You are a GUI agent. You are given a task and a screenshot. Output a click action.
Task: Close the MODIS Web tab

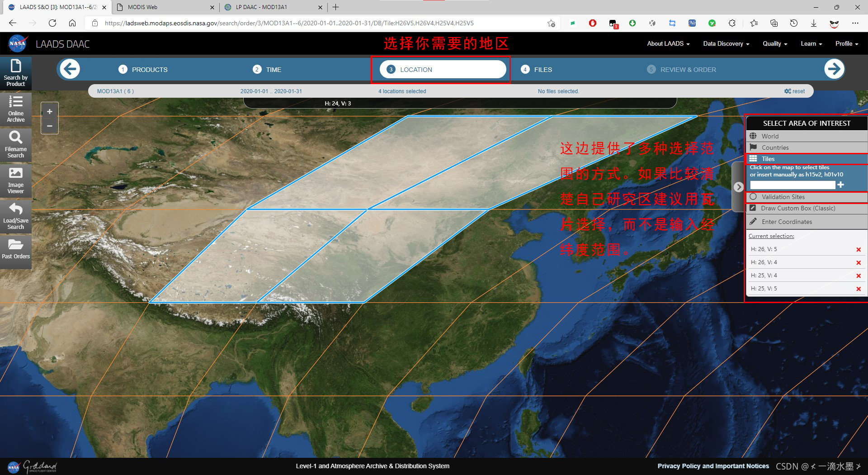pos(212,7)
